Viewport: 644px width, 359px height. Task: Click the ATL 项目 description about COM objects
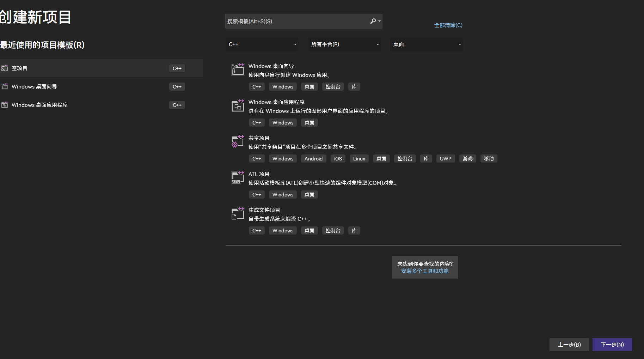pos(324,183)
